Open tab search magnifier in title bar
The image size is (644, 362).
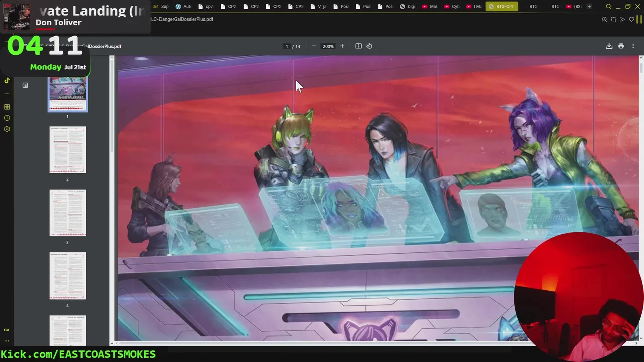point(608,6)
